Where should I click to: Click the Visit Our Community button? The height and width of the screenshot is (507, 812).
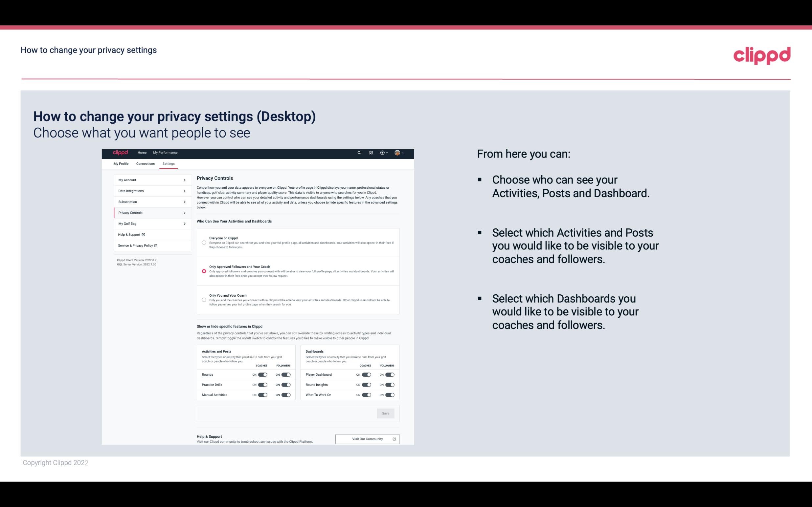pos(367,439)
